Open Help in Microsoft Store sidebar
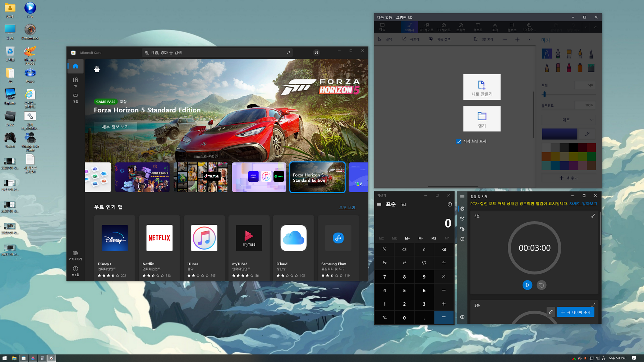The image size is (644, 362). pyautogui.click(x=75, y=271)
